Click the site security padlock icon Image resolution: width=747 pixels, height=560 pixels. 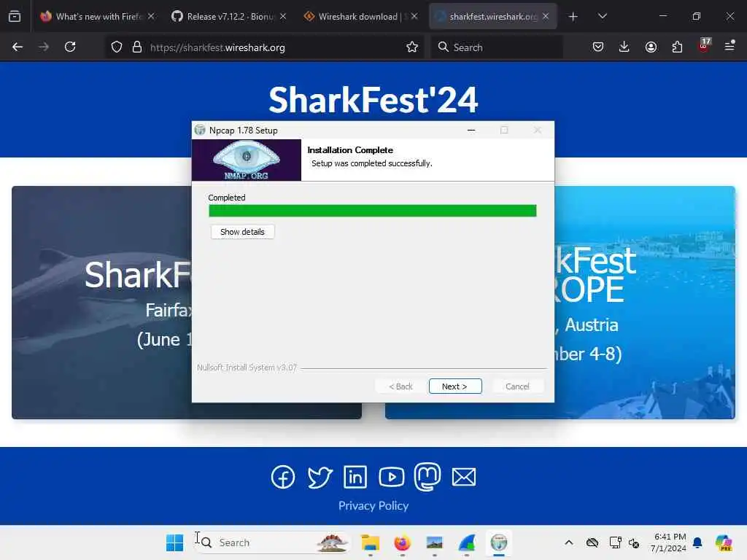coord(137,47)
